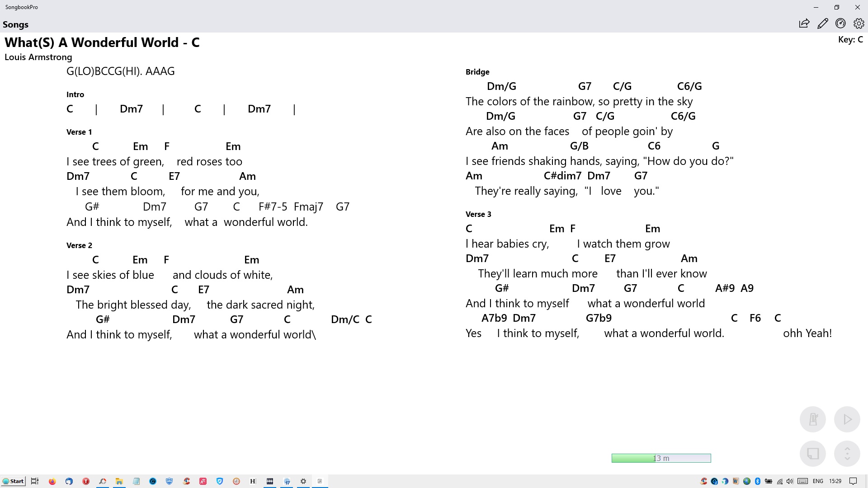Viewport: 868px width, 488px height.
Task: Check the battery tray icon
Action: click(769, 481)
